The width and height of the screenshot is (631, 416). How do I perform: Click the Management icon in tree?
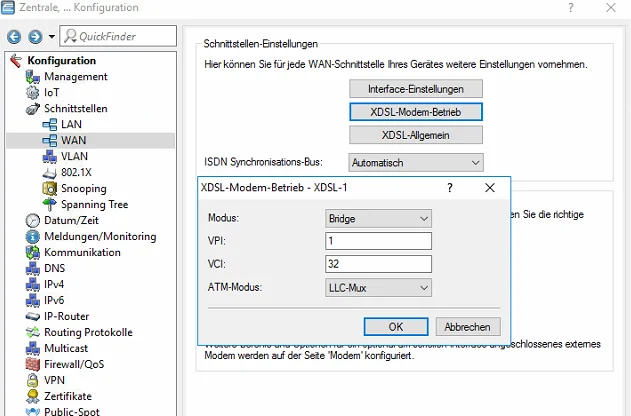click(x=33, y=76)
